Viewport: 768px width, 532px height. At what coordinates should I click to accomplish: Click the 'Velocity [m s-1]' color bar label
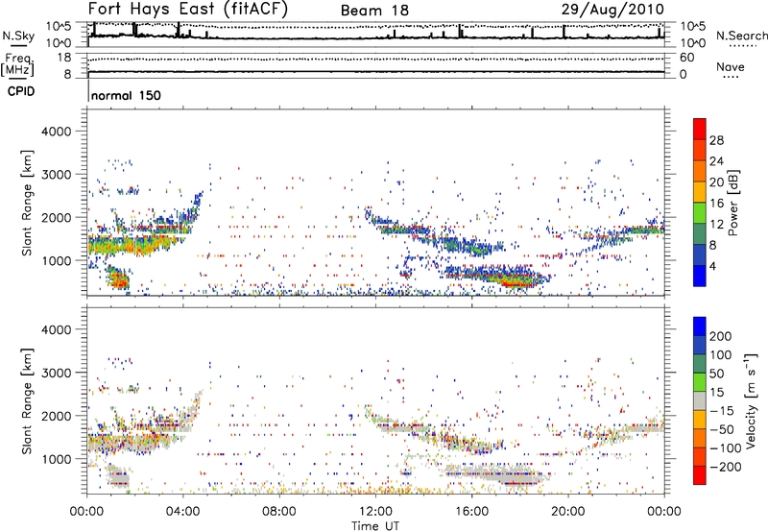click(x=750, y=400)
